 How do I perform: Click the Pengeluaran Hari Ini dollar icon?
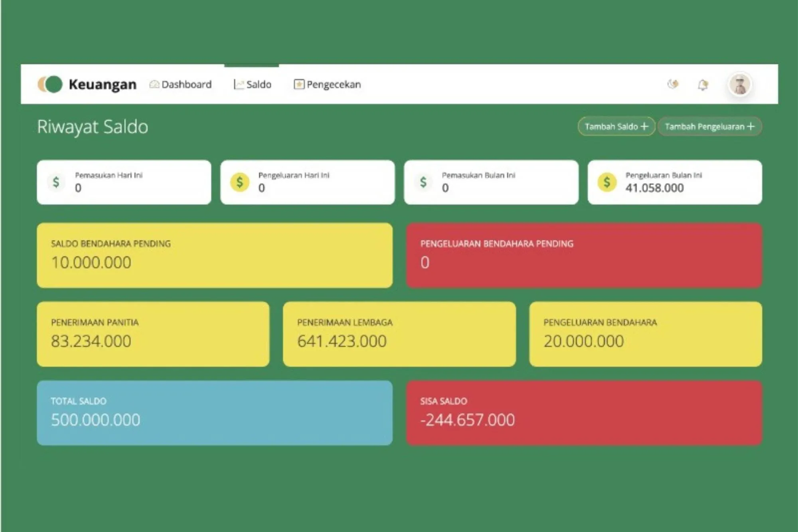tap(240, 182)
